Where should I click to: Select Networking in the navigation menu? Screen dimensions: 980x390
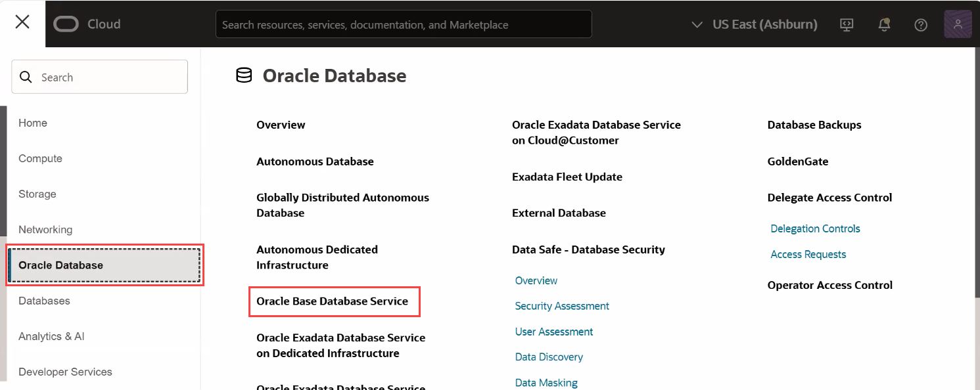point(45,229)
